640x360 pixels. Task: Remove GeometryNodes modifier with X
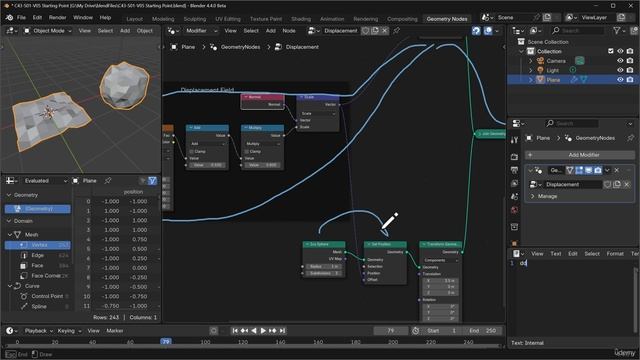(x=617, y=170)
